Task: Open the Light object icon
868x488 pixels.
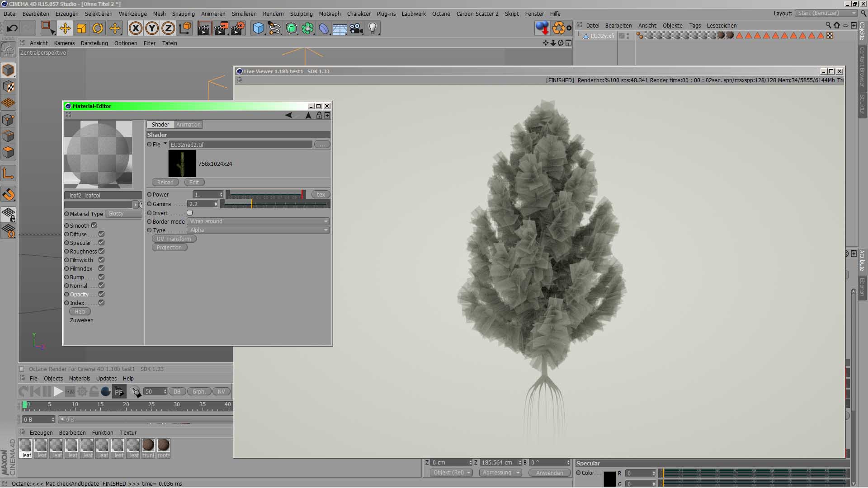Action: coord(373,28)
